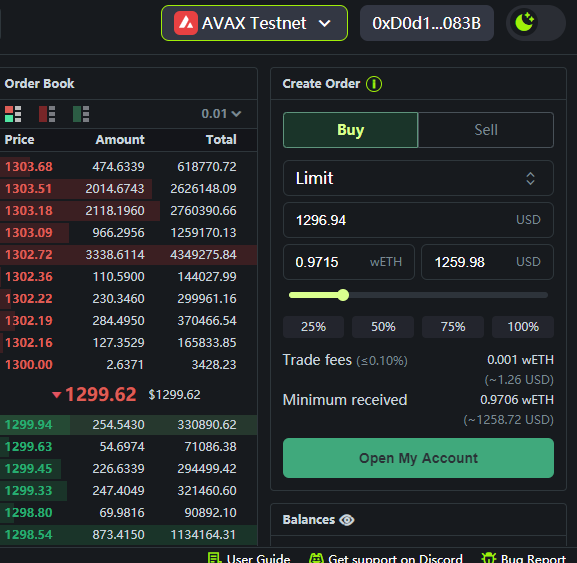577x563 pixels.
Task: Select the ask price 1303.68
Action: click(29, 167)
